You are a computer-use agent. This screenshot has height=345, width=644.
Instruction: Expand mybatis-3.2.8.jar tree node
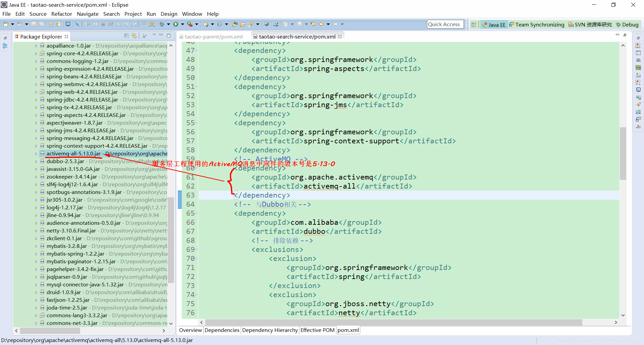click(36, 246)
